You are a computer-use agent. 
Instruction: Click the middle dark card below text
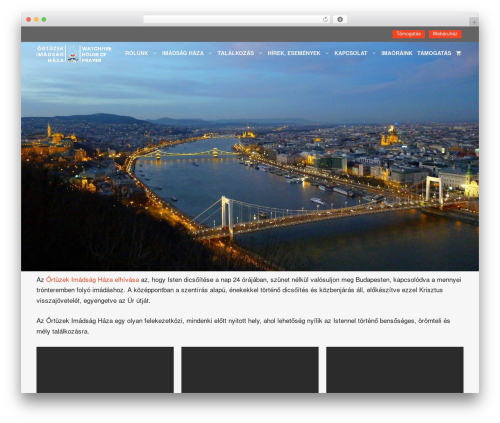click(x=250, y=370)
